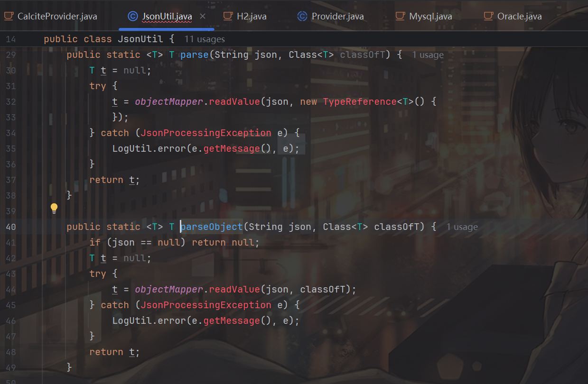Viewport: 588px width, 384px height.
Task: Switch to the CalciteProvider.java tab
Action: (57, 17)
